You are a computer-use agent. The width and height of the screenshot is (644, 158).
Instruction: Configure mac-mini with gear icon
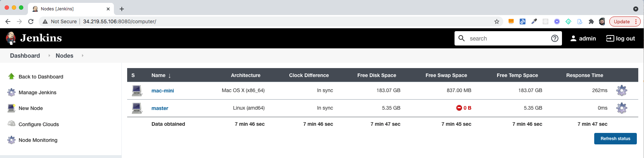coord(622,90)
